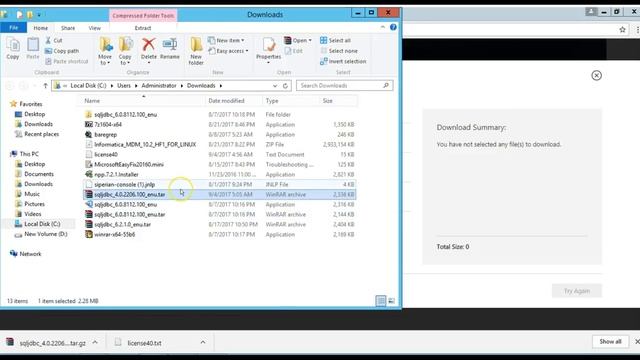Click Cut in the Clipboard group
This screenshot has width=640, height=360.
[x=53, y=40]
